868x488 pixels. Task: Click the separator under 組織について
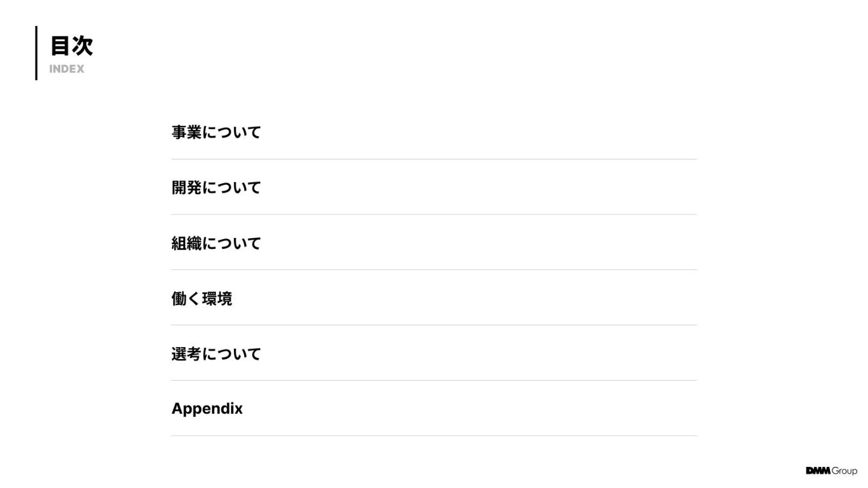pos(434,270)
